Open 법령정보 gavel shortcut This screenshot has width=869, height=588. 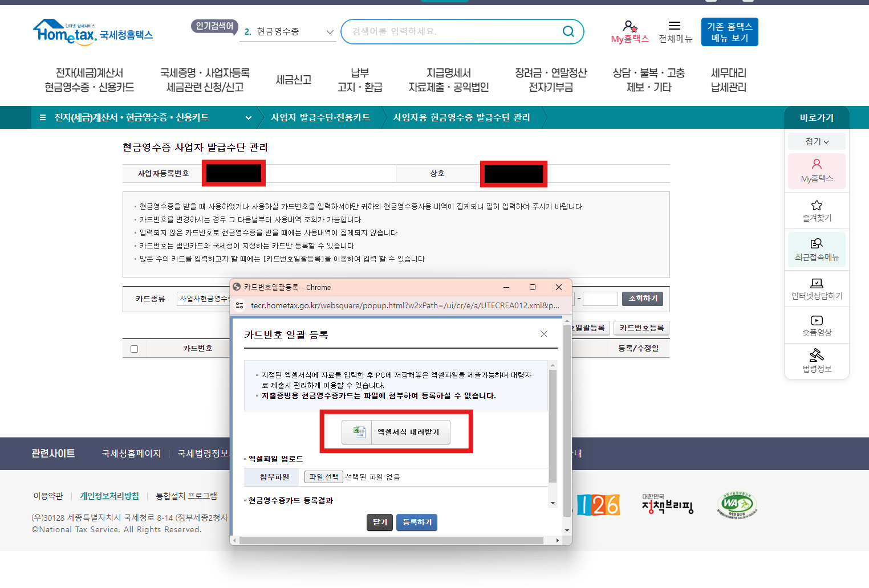point(817,361)
